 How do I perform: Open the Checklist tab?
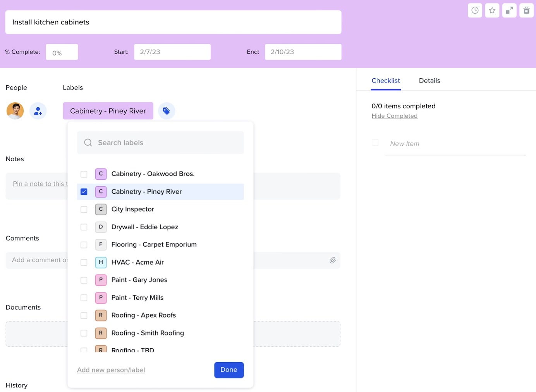click(x=385, y=81)
